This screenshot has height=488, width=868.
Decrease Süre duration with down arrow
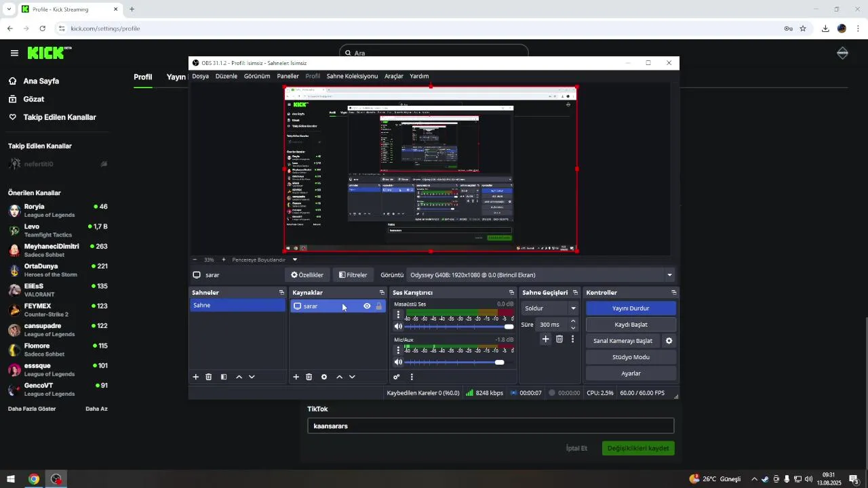pyautogui.click(x=573, y=328)
